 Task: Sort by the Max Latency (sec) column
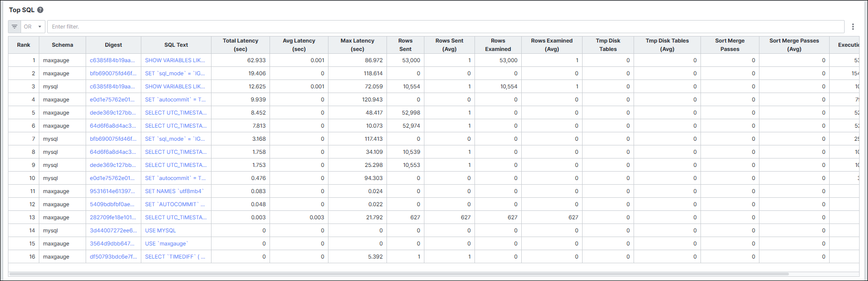tap(357, 45)
